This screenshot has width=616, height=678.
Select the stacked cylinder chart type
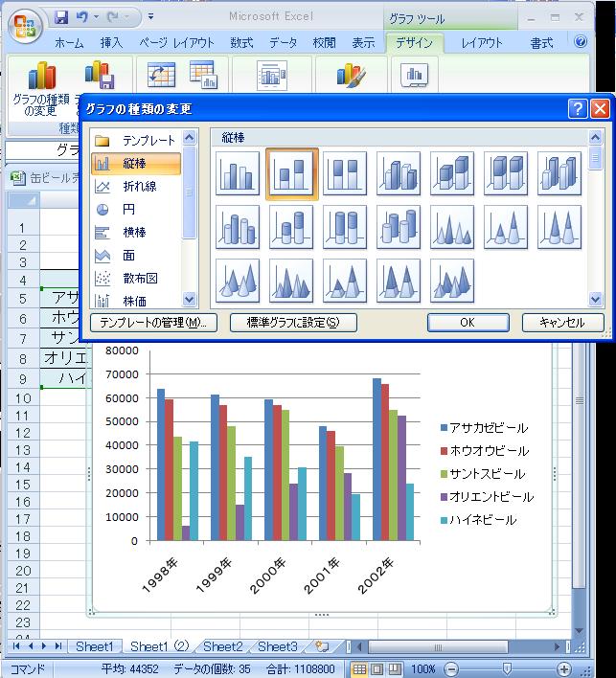tap(291, 227)
